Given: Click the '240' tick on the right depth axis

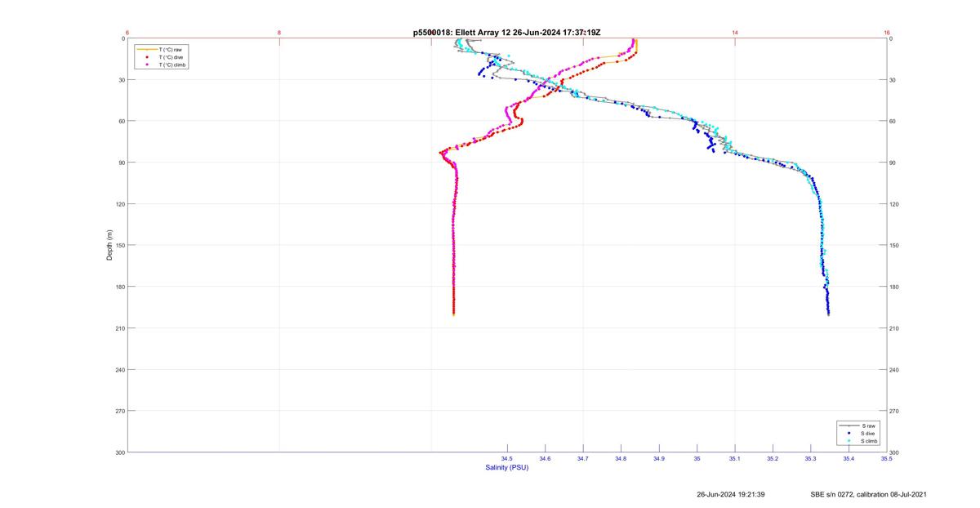Looking at the screenshot, I should click(894, 370).
